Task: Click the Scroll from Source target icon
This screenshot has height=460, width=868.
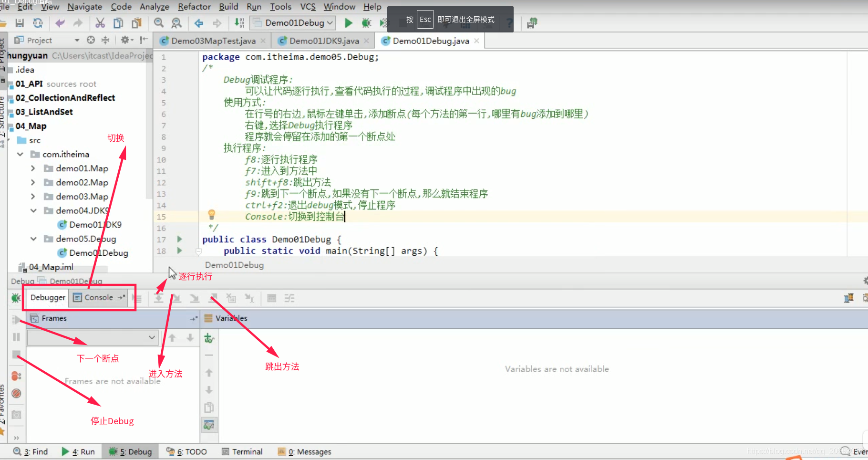Action: point(91,40)
